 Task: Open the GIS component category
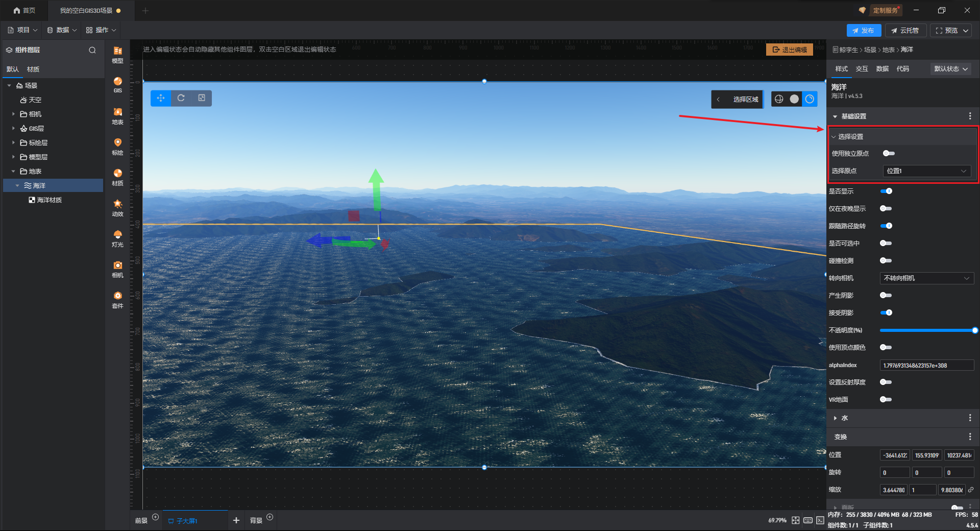(118, 85)
